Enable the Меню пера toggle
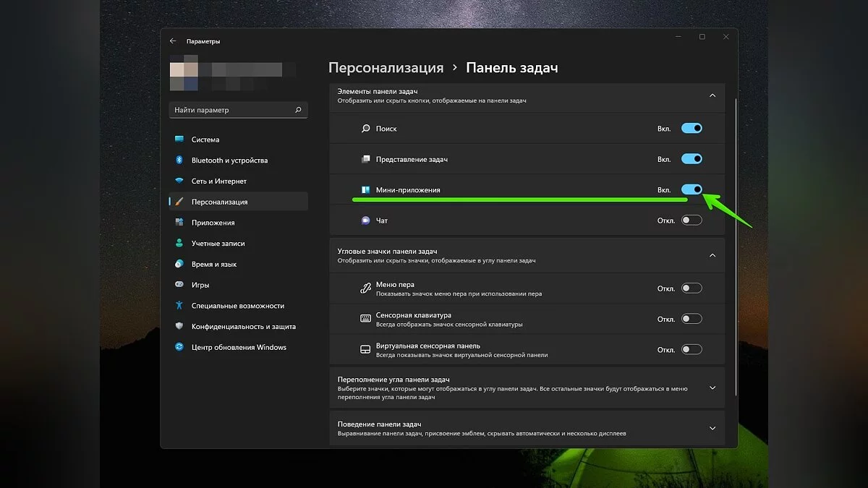The width and height of the screenshot is (868, 488). tap(692, 288)
